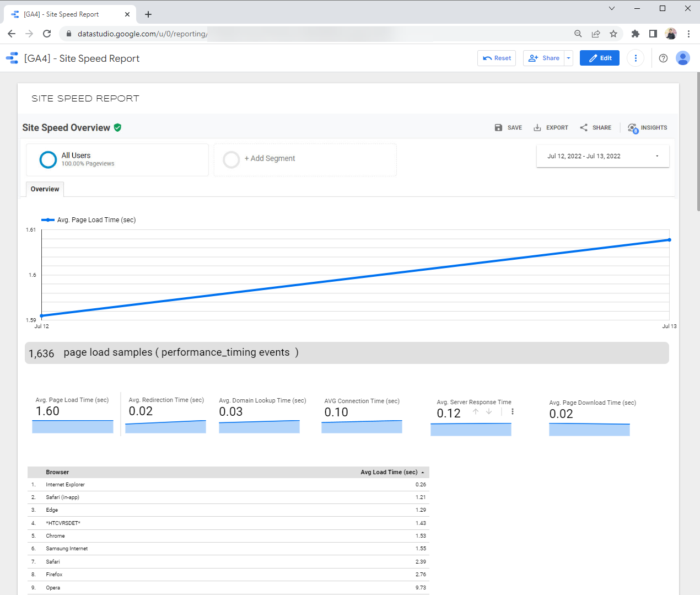Open Server Response Time chart more options
Screen dimensions: 700x595
[x=513, y=412]
